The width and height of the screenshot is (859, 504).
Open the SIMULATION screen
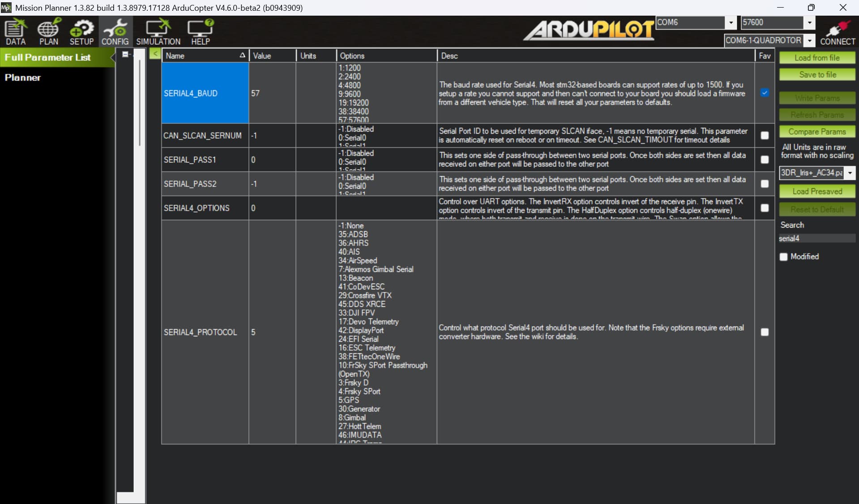tap(158, 32)
